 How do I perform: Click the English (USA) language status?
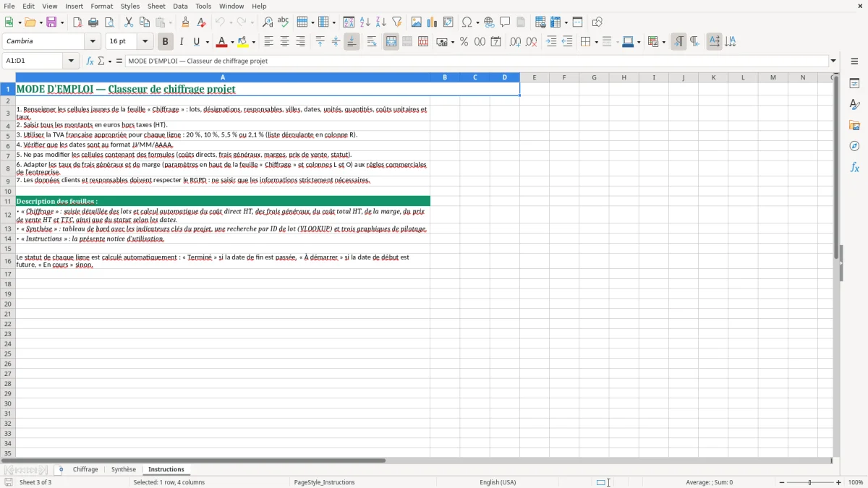[x=498, y=482]
